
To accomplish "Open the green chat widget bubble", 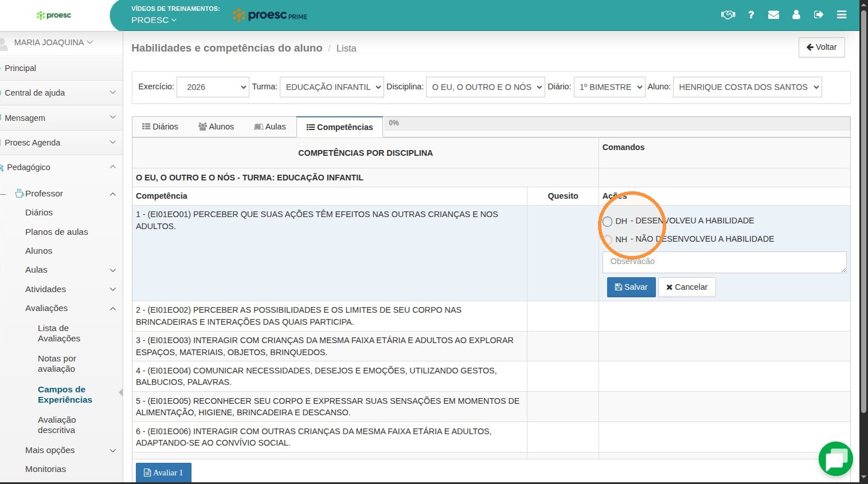I will coord(836,459).
